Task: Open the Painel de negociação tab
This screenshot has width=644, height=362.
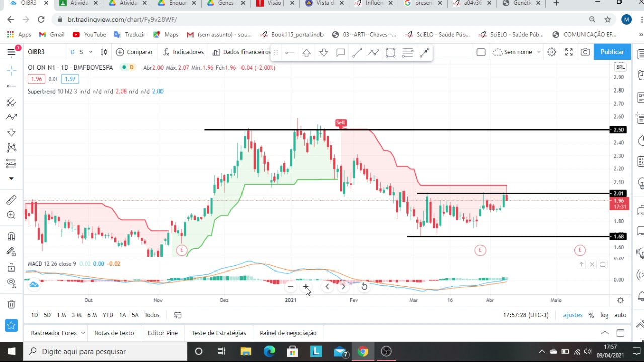Action: 288,333
